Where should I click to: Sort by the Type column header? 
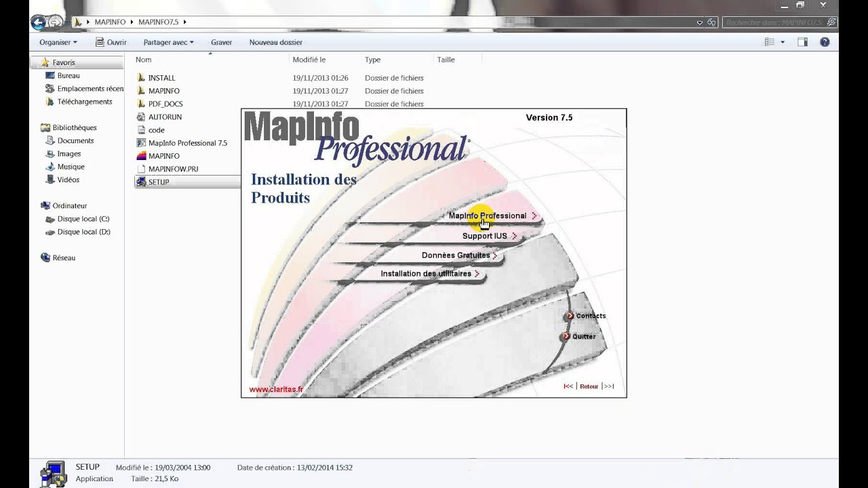pos(372,60)
